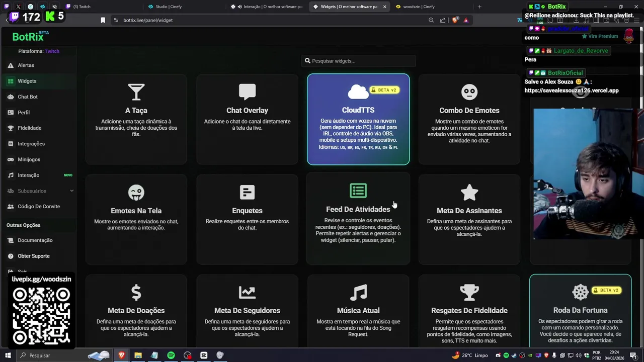
Task: Close the Widgets browser tab
Action: tap(384, 7)
